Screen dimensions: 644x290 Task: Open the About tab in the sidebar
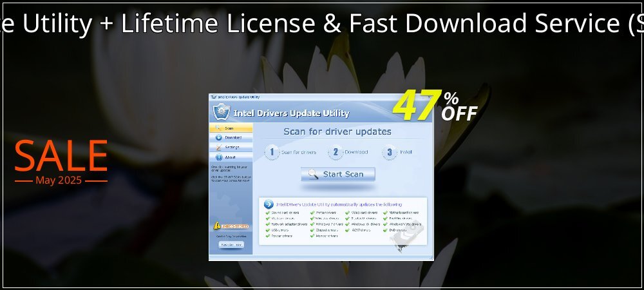(231, 157)
